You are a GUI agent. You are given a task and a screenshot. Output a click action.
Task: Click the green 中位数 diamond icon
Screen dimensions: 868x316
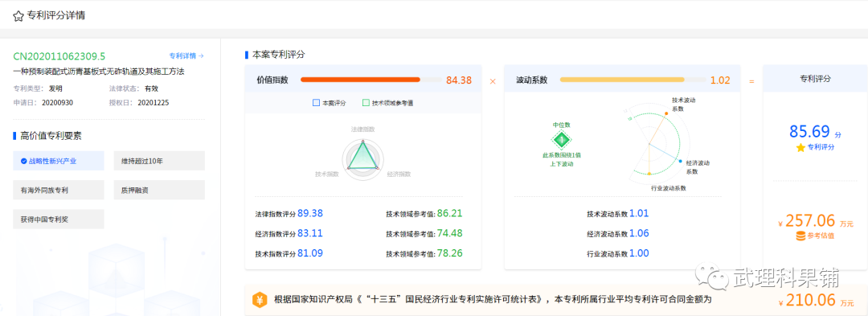pos(562,140)
